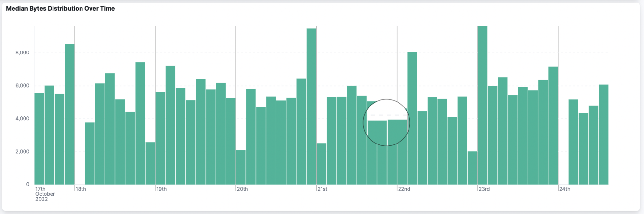Image resolution: width=644 pixels, height=214 pixels.
Task: Select the 22nd date label
Action: 404,189
